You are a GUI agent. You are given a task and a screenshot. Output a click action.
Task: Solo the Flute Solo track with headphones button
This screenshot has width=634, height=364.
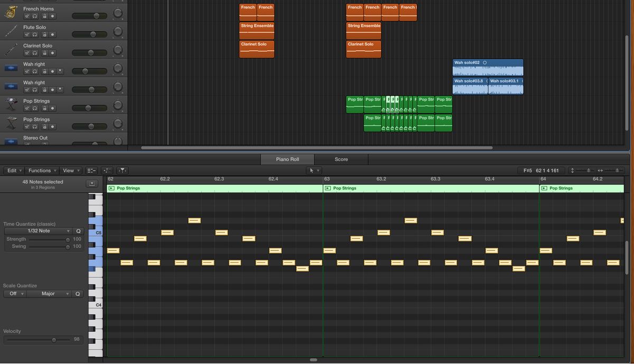click(x=34, y=34)
